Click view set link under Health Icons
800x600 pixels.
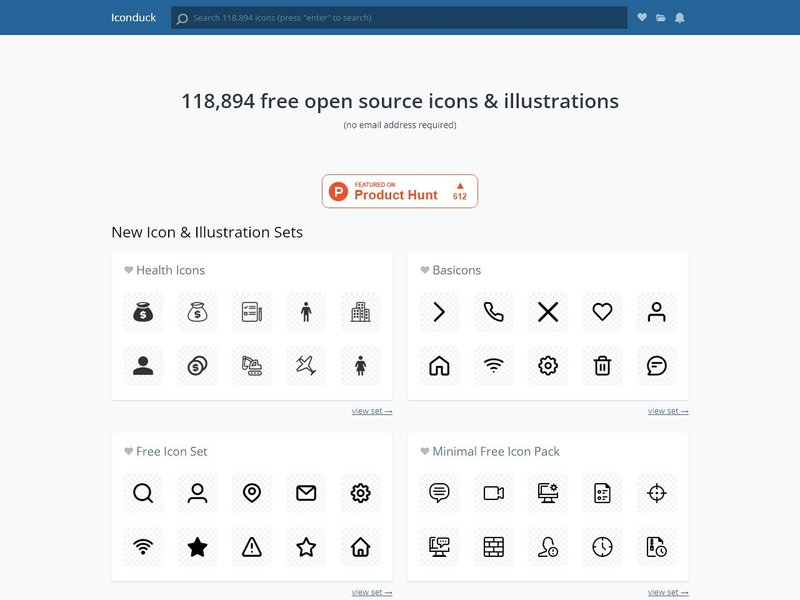[372, 411]
